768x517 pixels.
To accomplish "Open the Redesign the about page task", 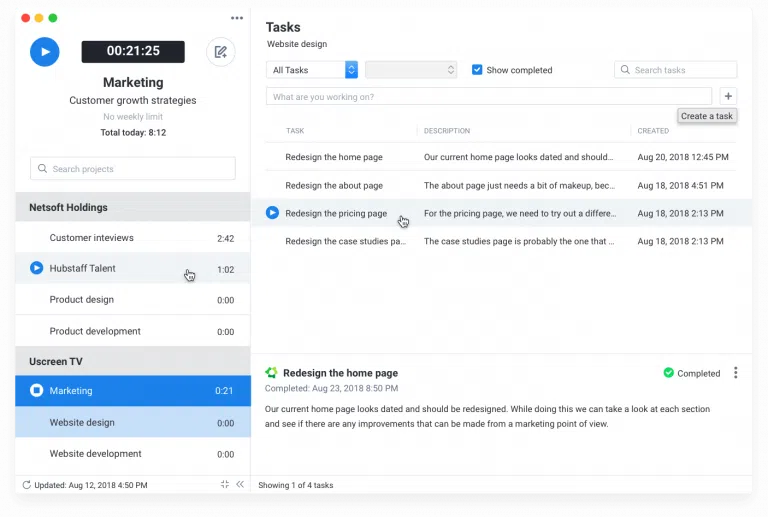I will [x=334, y=185].
